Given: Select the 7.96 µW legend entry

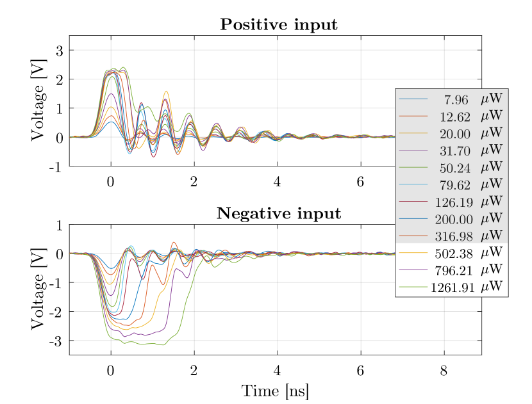Looking at the screenshot, I should pos(451,99).
